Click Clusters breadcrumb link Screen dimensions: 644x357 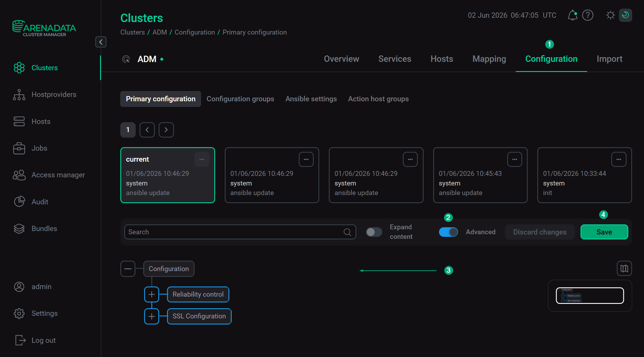(133, 32)
